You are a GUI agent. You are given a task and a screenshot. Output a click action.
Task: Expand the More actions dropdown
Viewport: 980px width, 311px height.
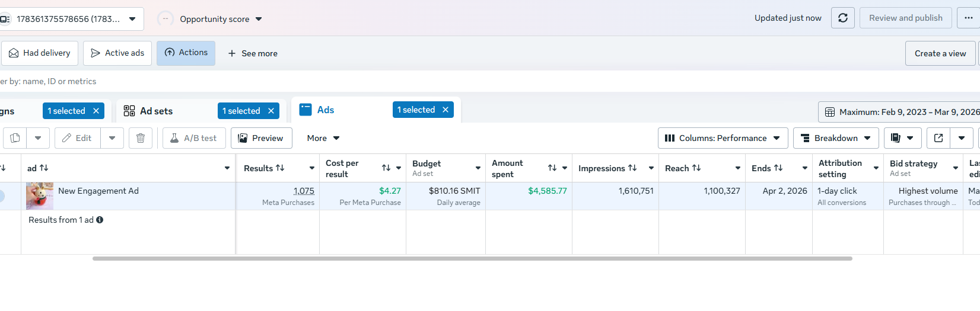click(323, 138)
